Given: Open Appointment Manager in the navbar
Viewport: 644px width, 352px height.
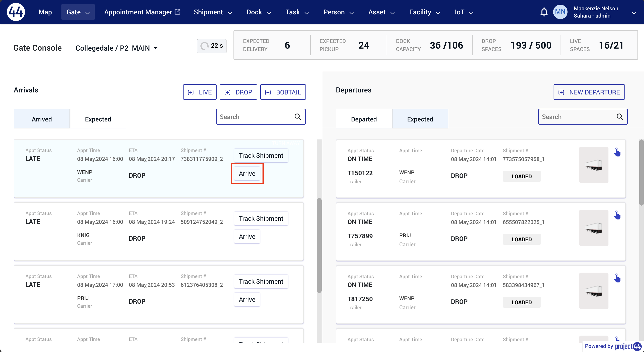Looking at the screenshot, I should pos(142,12).
